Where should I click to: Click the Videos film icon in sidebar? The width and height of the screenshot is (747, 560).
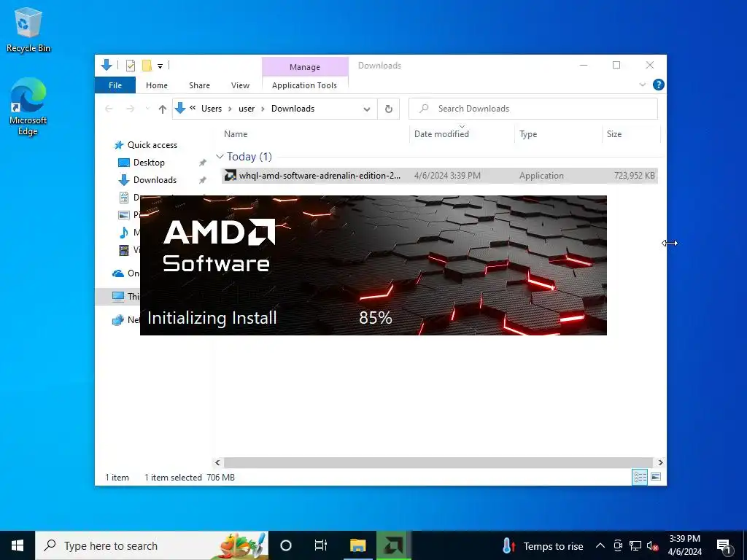(123, 250)
